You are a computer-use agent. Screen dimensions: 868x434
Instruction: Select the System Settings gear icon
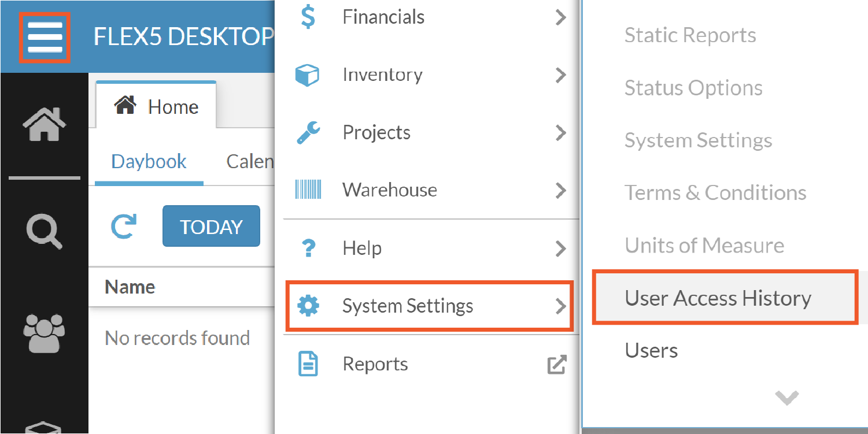307,306
